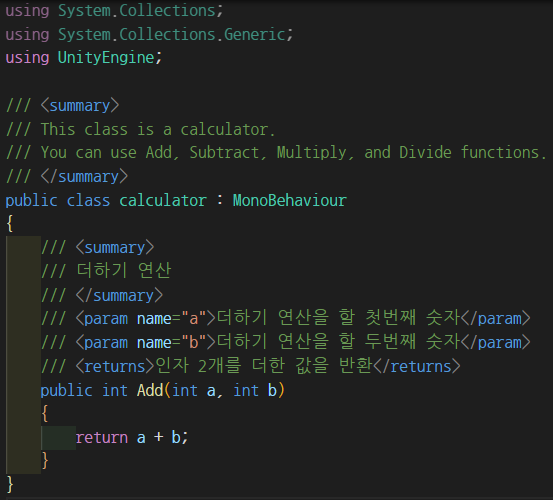Click MonoBehaviour base class name

click(290, 201)
